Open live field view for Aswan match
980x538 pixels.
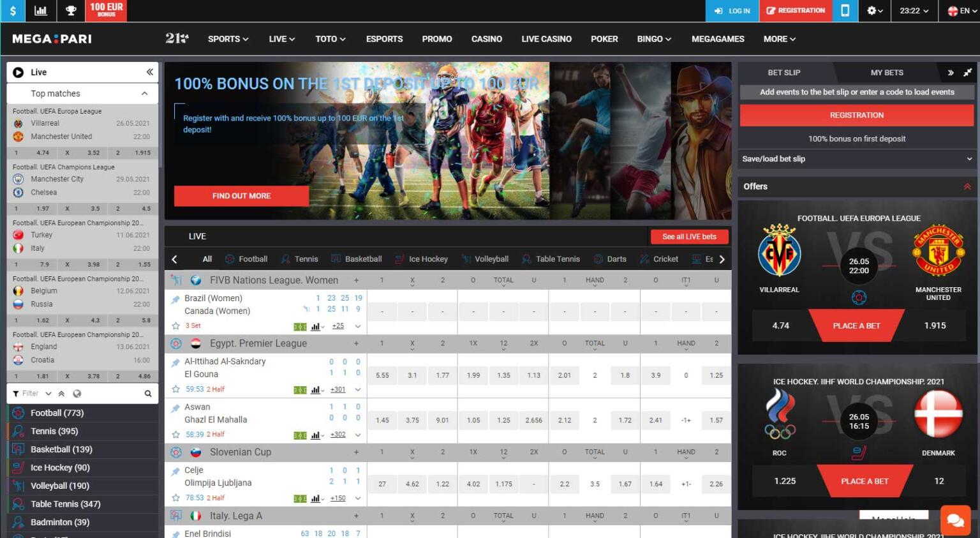pos(300,435)
